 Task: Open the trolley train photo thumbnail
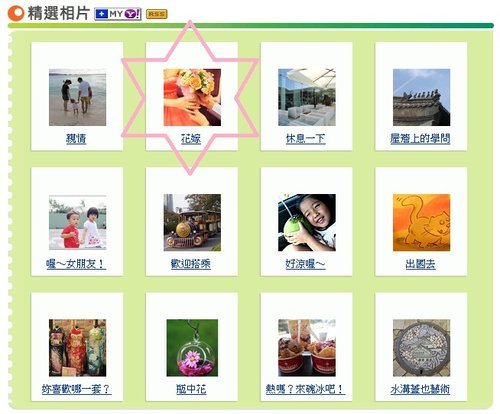[192, 222]
